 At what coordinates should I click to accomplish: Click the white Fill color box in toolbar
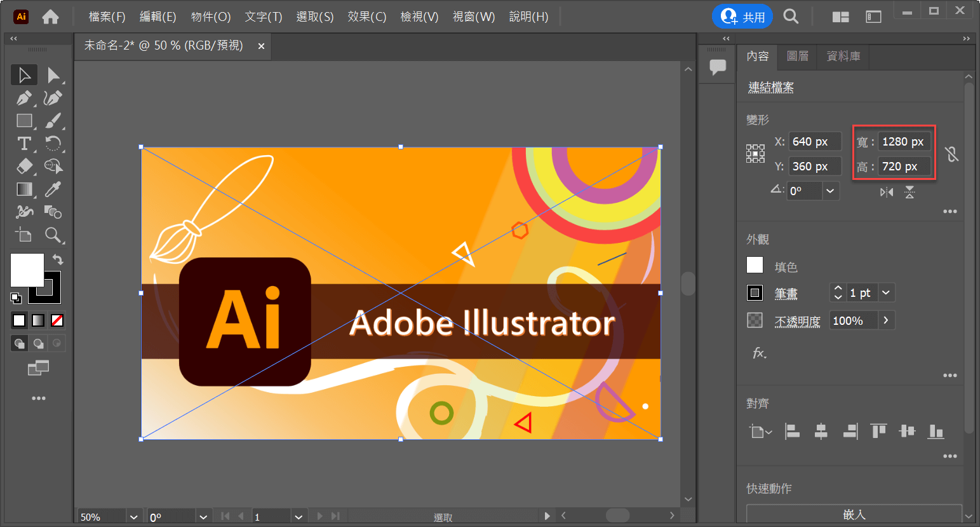[x=27, y=270]
